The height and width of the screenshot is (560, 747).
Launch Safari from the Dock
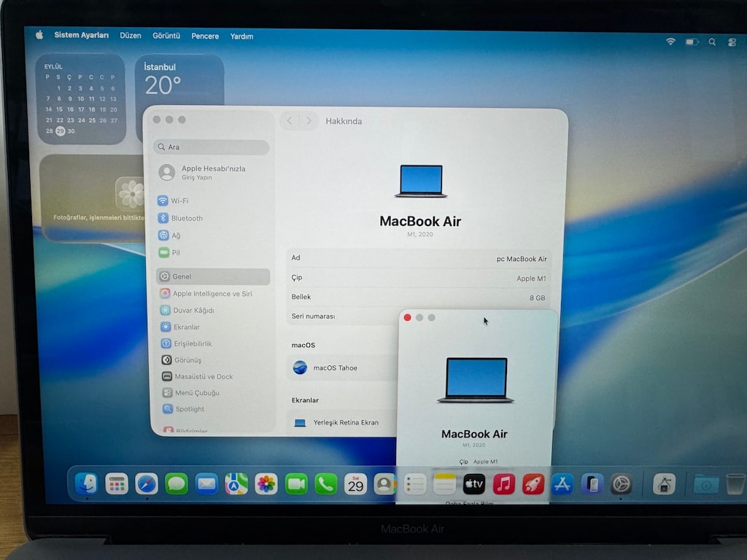click(146, 484)
